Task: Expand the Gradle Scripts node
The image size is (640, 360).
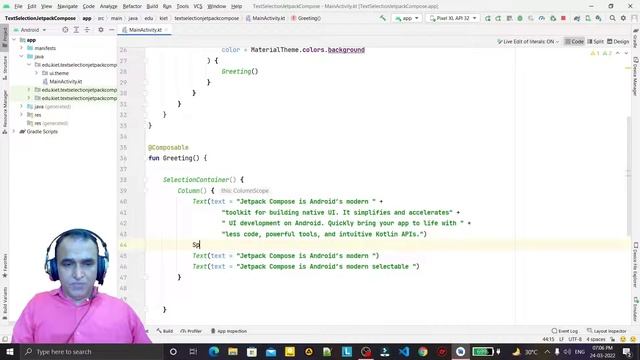Action: click(14, 131)
